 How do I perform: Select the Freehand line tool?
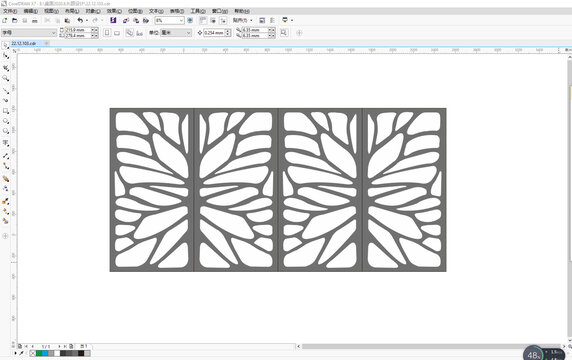[5, 91]
